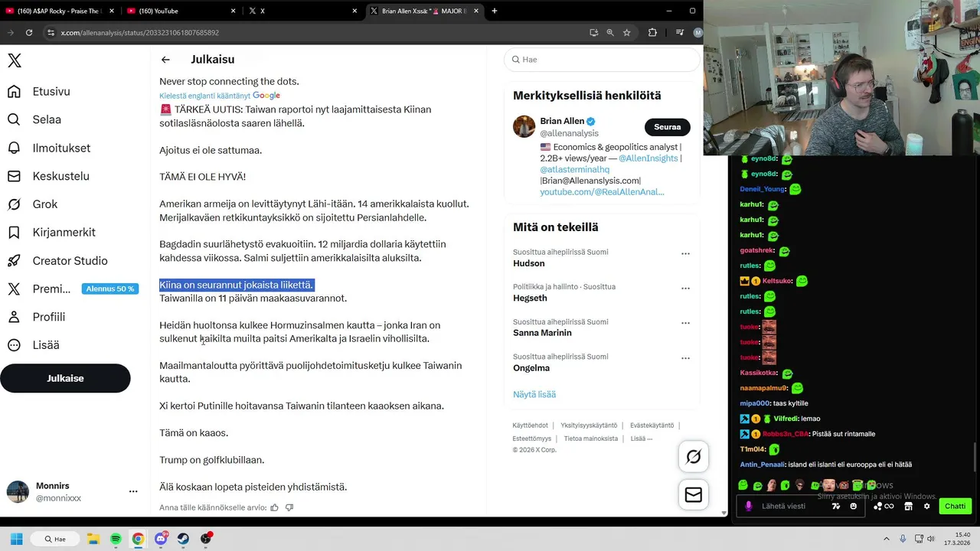The image size is (980, 551).
Task: Open Kirjanmerkit bookmarks
Action: [51, 233]
